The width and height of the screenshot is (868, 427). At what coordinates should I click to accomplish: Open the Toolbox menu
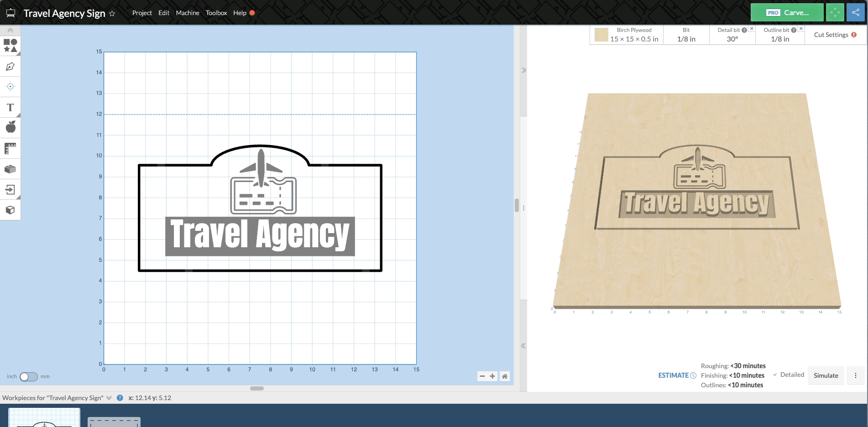(216, 13)
